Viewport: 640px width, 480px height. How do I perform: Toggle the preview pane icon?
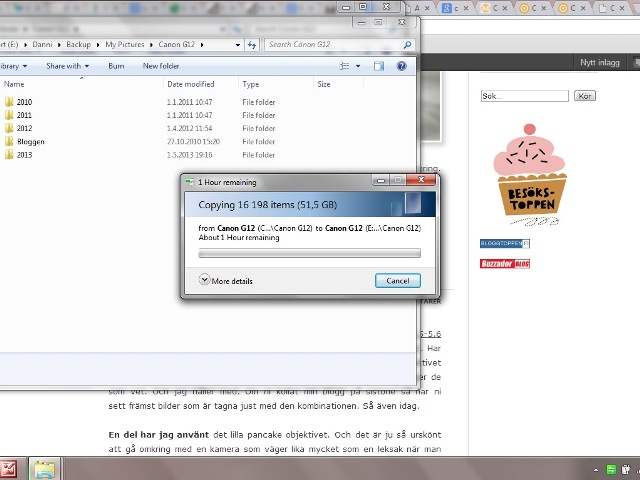(x=379, y=66)
